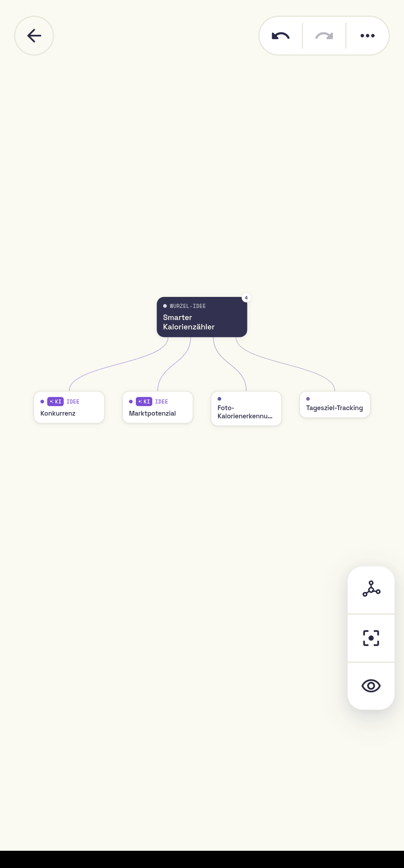The width and height of the screenshot is (404, 868).
Task: Select the Konkurrenz idea node
Action: pos(69,407)
